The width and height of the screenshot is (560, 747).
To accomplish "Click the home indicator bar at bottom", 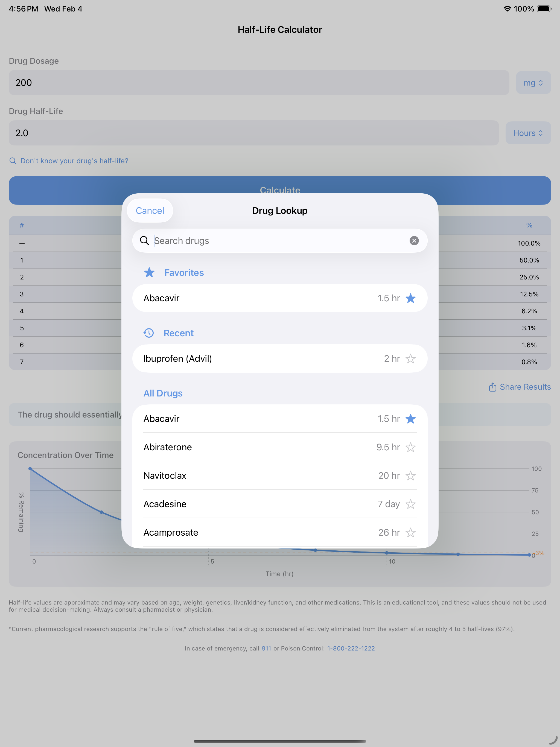I will click(x=280, y=741).
